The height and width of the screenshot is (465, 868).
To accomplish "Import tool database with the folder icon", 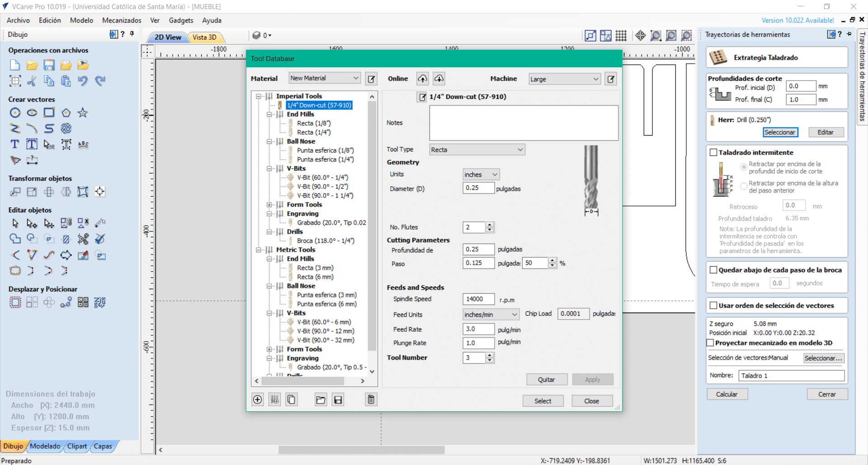I will (x=321, y=399).
